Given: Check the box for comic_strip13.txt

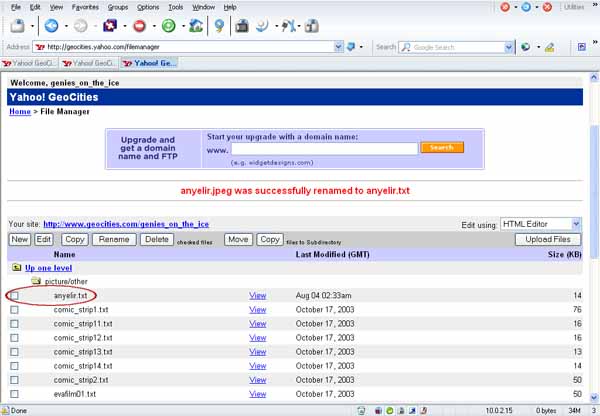Looking at the screenshot, I should point(14,352).
